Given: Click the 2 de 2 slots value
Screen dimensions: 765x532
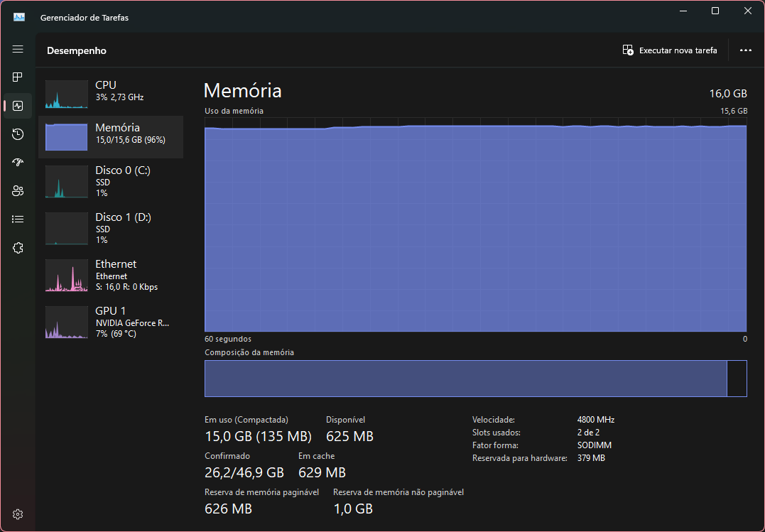Looking at the screenshot, I should (588, 433).
